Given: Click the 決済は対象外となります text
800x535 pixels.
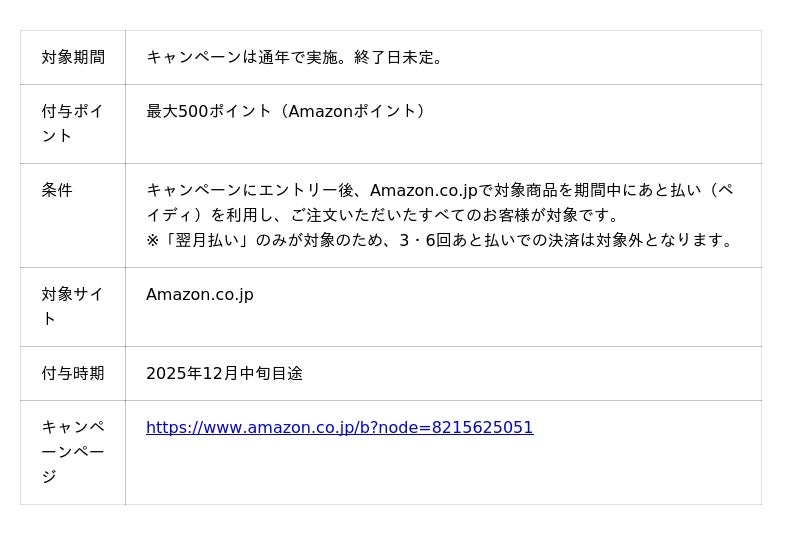Looking at the screenshot, I should coord(640,240).
